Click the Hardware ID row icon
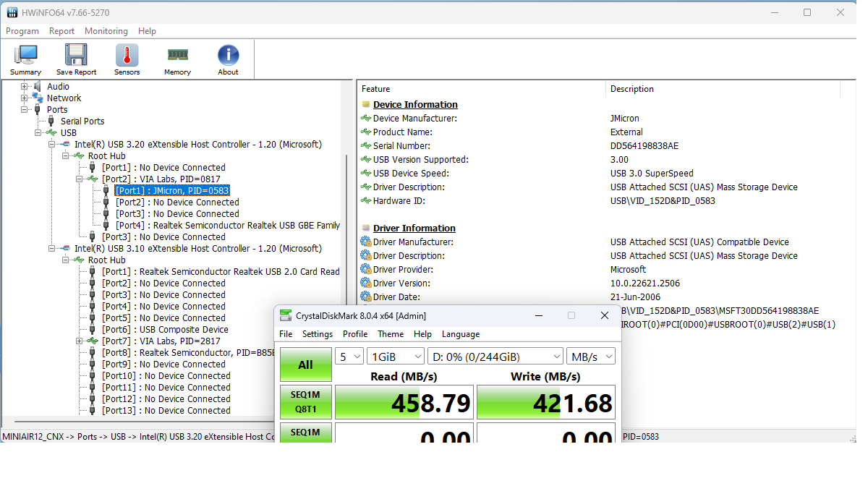Screen dimensions: 868x486 click(x=366, y=201)
